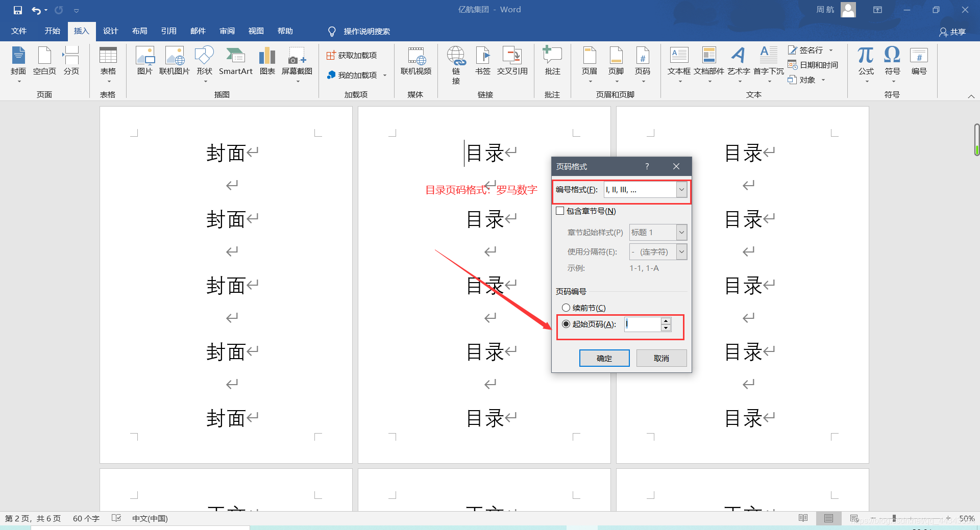Undo the last action

point(36,10)
